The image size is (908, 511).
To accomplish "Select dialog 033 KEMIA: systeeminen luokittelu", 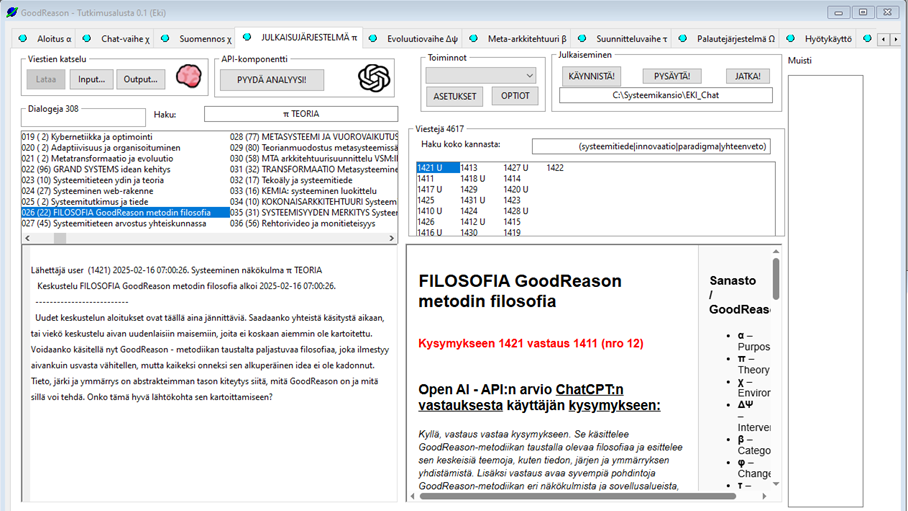I will click(x=314, y=191).
